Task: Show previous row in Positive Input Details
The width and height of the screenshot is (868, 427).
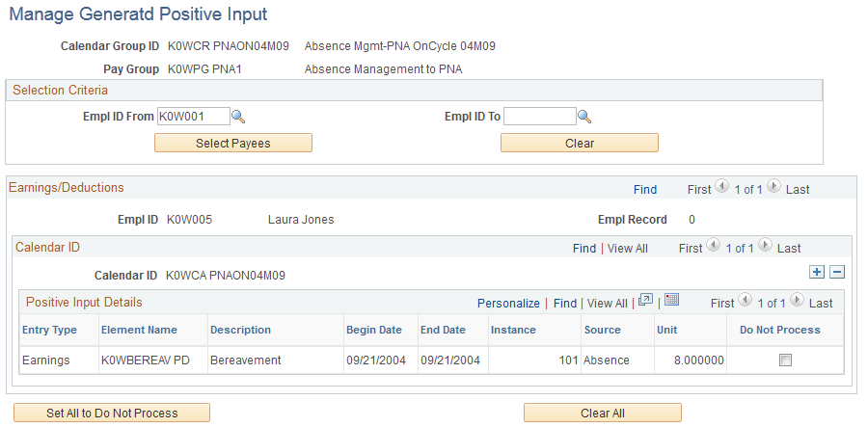Action: pos(746,300)
